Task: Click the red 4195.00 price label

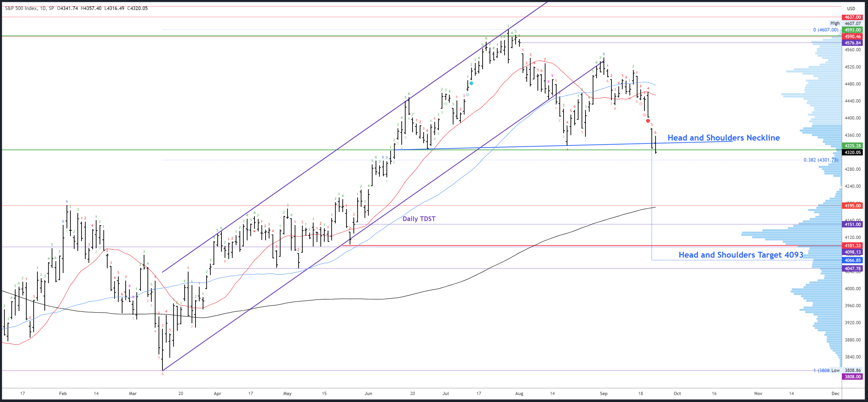Action: (x=852, y=206)
